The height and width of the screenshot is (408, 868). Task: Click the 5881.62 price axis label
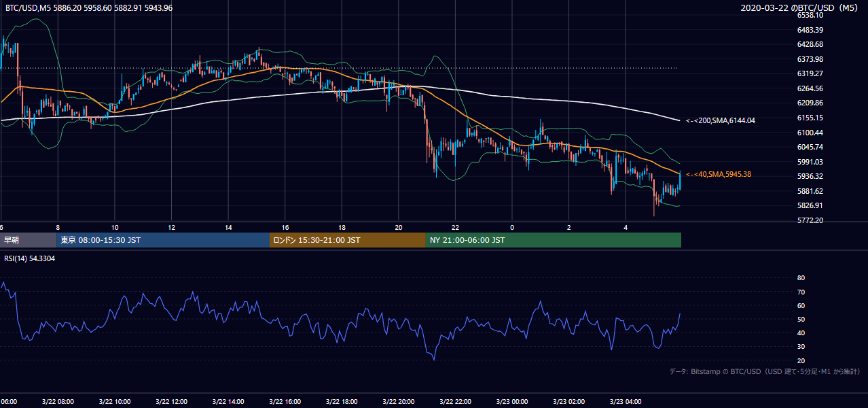coord(810,191)
